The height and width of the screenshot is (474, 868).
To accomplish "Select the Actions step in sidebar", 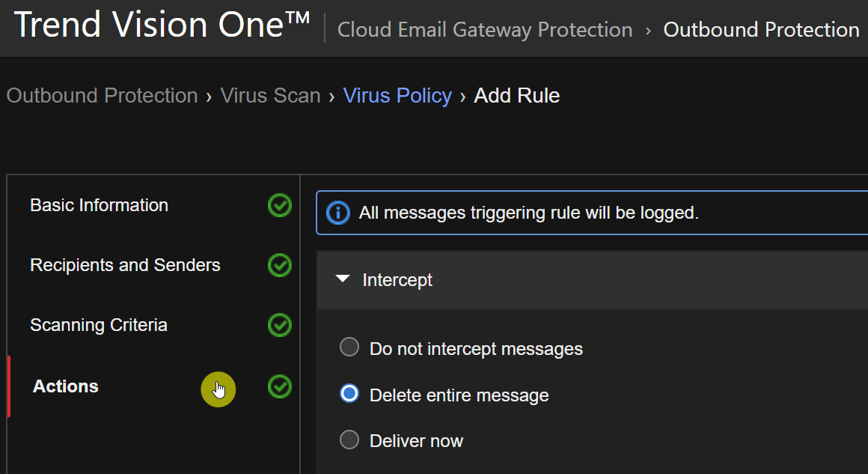I will (x=66, y=386).
